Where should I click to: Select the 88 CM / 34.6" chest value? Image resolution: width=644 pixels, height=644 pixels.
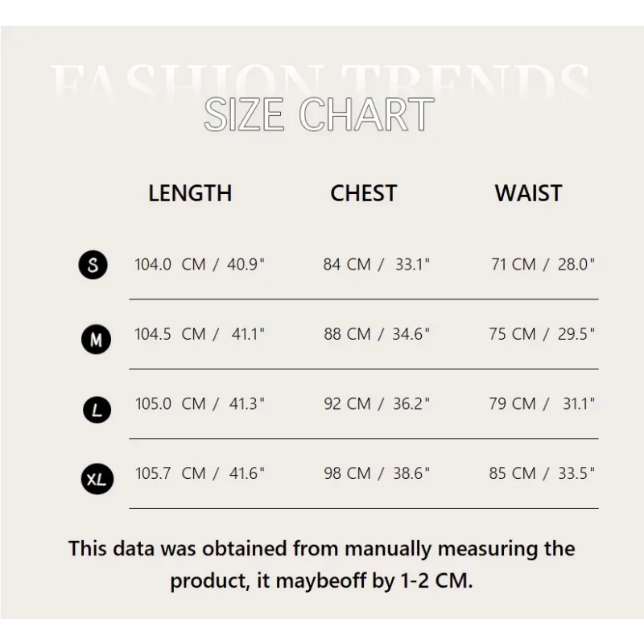(x=377, y=334)
